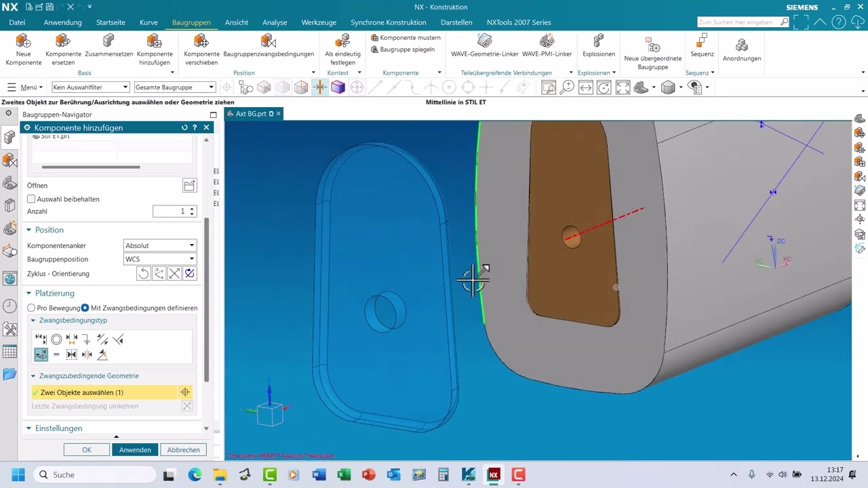The image size is (868, 488).
Task: Click the Windows Start button
Action: pos(18,474)
